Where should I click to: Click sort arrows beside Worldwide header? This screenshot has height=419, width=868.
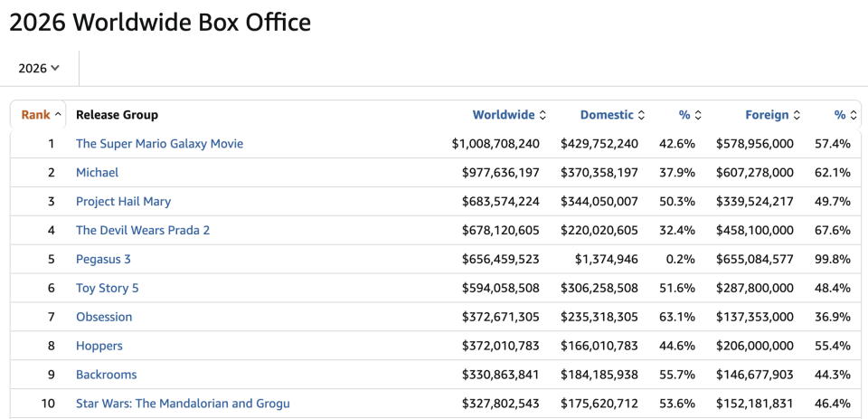coord(542,115)
